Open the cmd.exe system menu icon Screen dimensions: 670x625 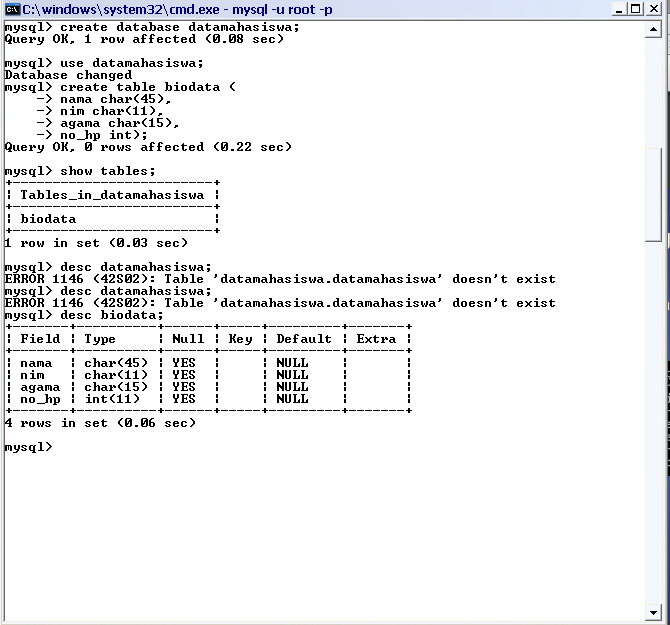[x=12, y=9]
